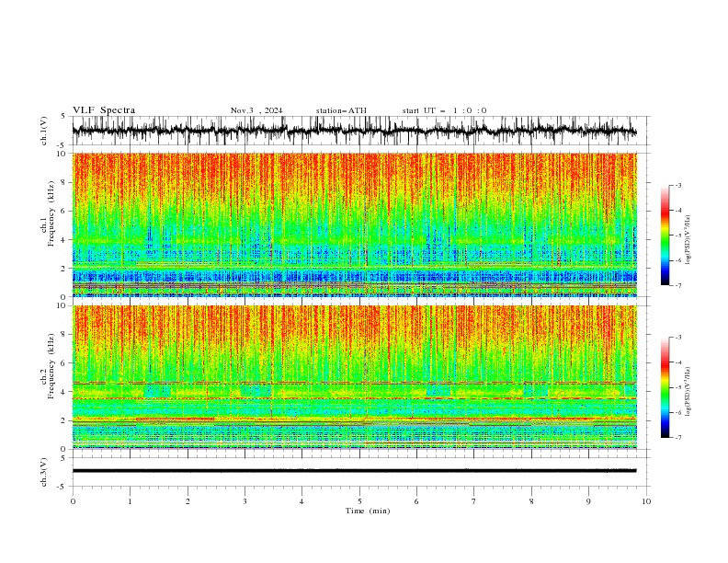The height and width of the screenshot is (563, 728).
Task: Click the ch.1 spectrogram color bar
Action: click(665, 235)
